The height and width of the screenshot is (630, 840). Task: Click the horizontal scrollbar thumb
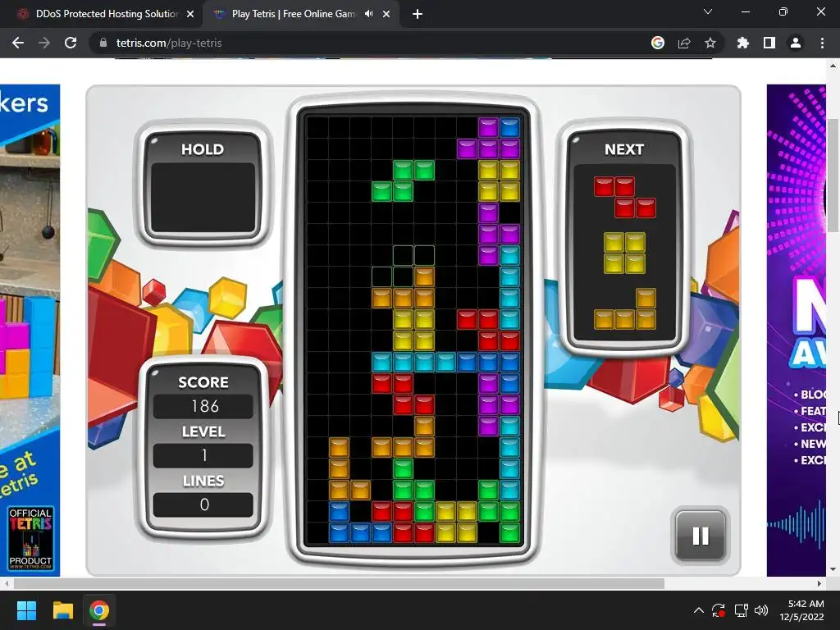[x=339, y=583]
